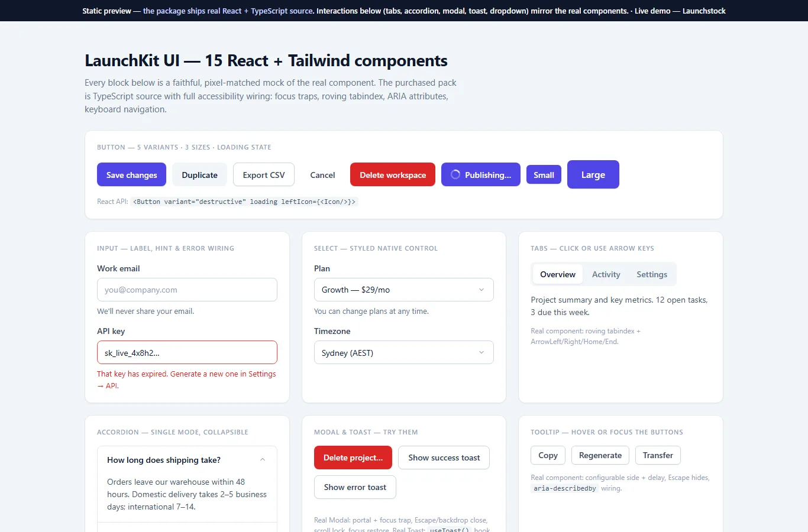Click the 'LaunchKit UI — 15 React + Tailwind components' heading
The width and height of the screenshot is (808, 532).
coord(266,60)
